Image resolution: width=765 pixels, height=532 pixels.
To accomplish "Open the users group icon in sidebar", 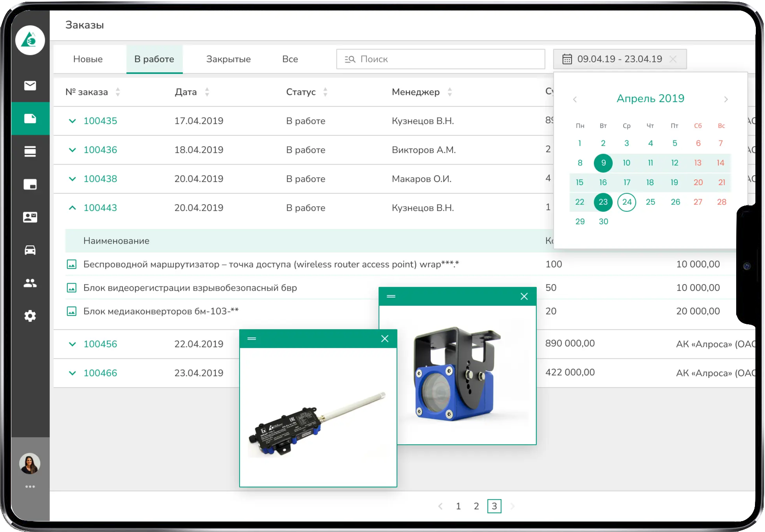I will pos(30,283).
